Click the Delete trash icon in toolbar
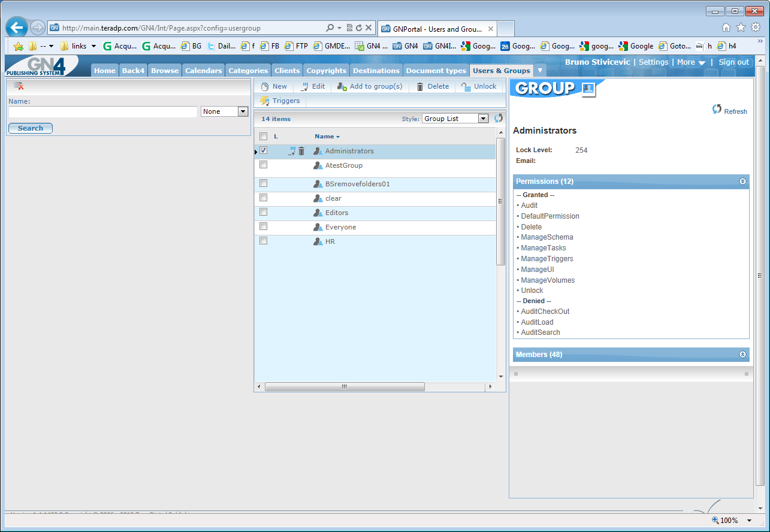The height and width of the screenshot is (532, 770). (x=420, y=86)
